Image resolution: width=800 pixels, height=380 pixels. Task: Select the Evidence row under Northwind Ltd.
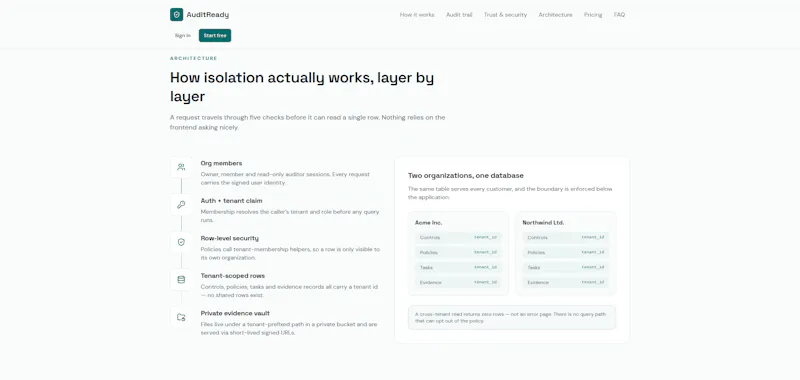click(x=566, y=282)
